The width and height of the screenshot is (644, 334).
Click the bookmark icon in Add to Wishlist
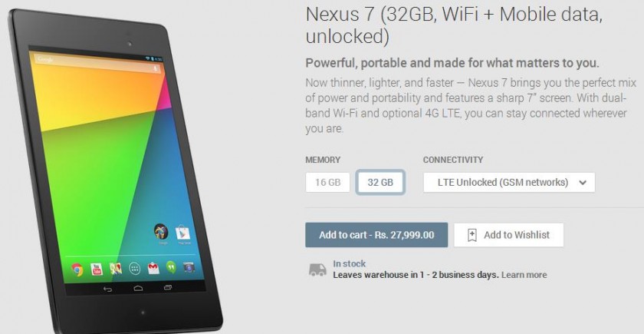[x=472, y=235]
